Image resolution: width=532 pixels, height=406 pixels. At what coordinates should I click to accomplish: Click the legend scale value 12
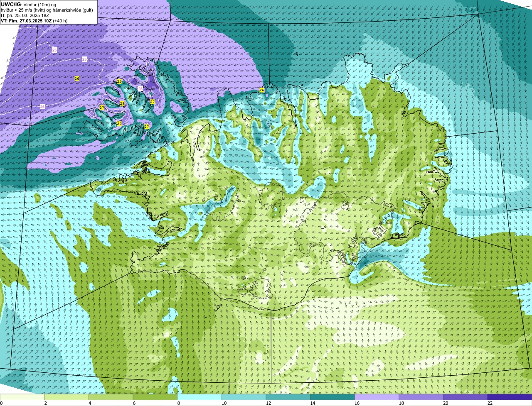[268, 403]
